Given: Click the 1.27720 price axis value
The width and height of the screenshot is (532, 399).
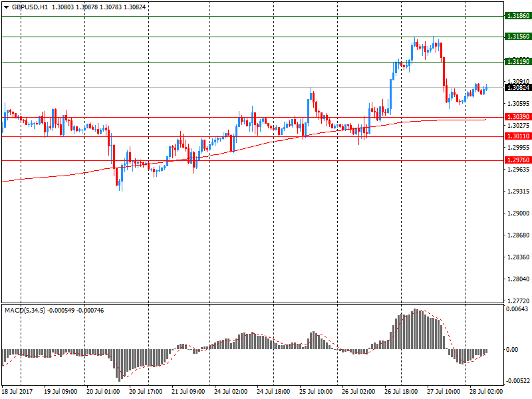Looking at the screenshot, I should 519,301.
